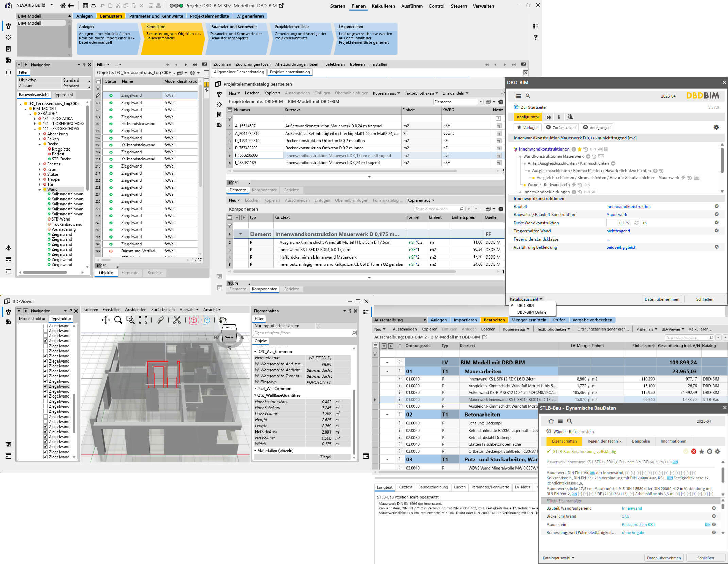Viewport: 728px width, 564px height.
Task: Click the cost list icon beside Konfigurator
Action: pos(547,117)
